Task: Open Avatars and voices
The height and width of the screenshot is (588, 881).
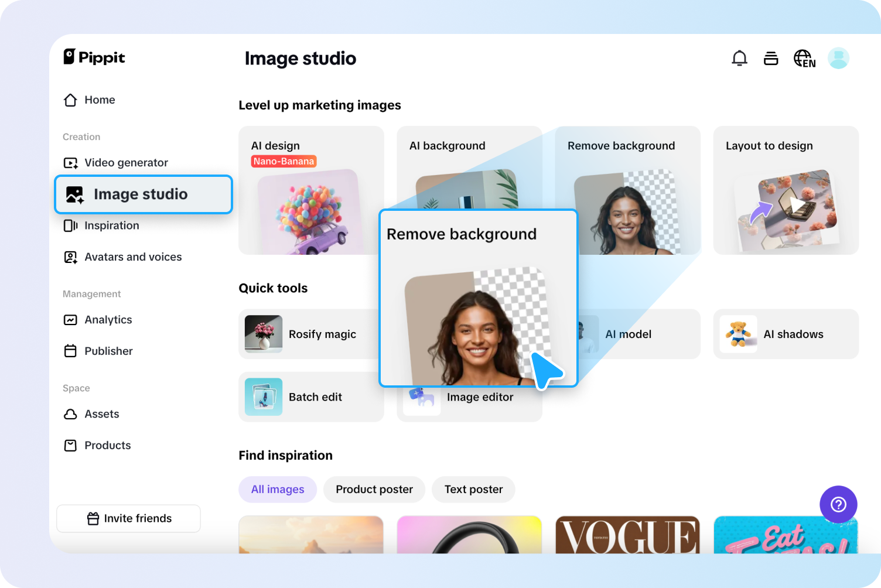Action: [x=132, y=257]
